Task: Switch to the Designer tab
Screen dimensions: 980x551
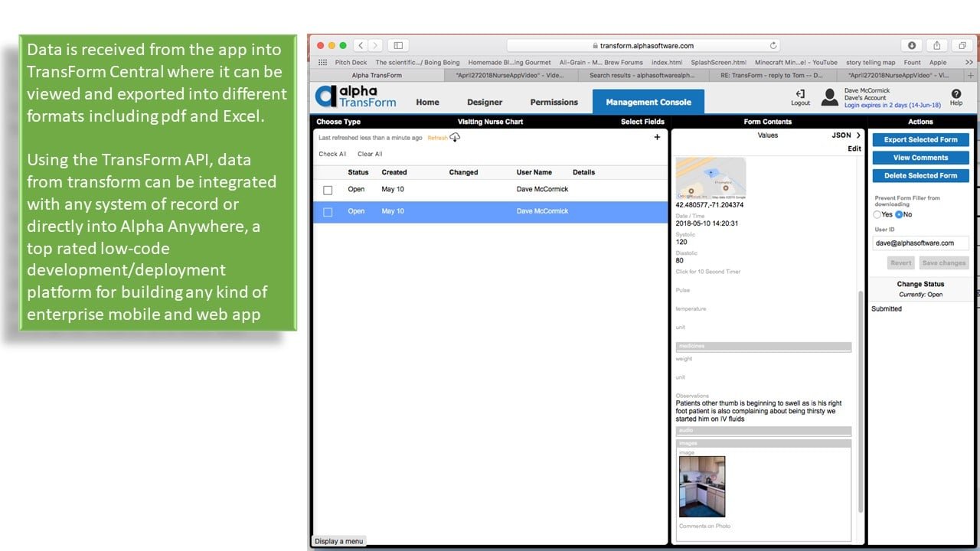Action: 485,102
